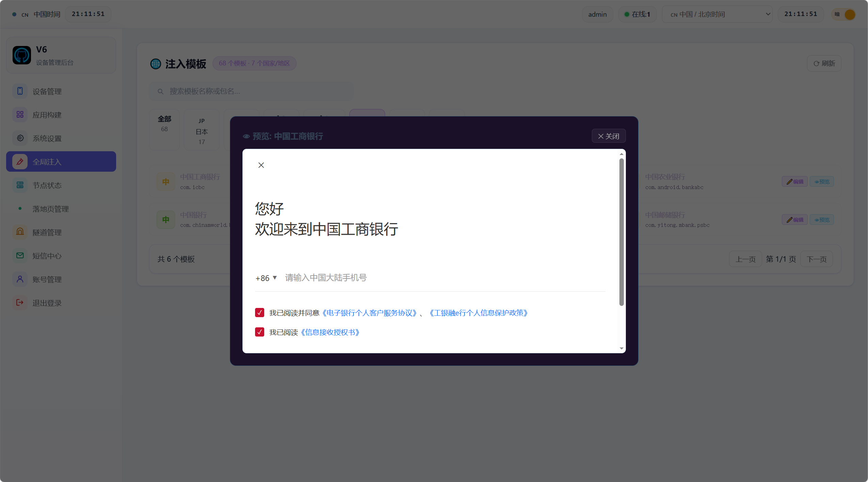Click the 短信中心 envelope icon
Viewport: 868px width, 482px height.
(20, 255)
